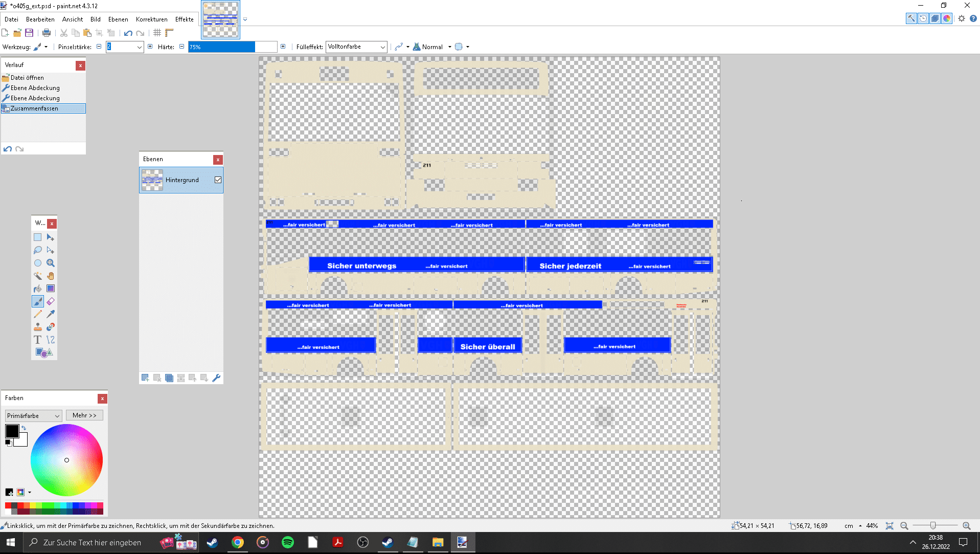
Task: Open the Fülleffekt Volltonfarbe dropdown
Action: [356, 47]
